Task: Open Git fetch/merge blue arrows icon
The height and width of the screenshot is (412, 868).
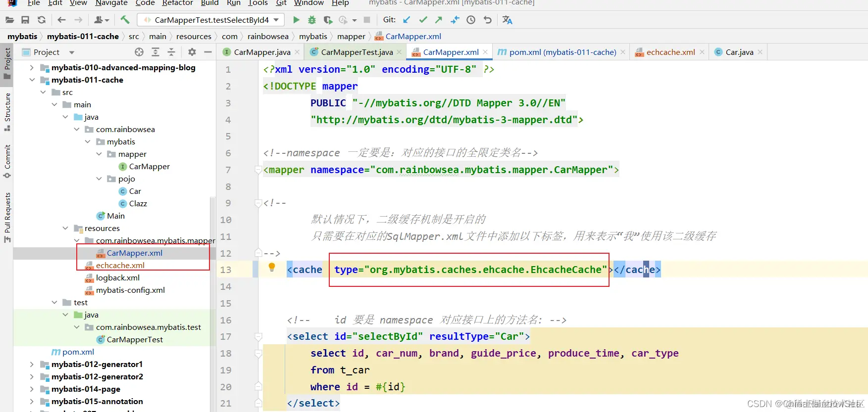Action: 455,20
